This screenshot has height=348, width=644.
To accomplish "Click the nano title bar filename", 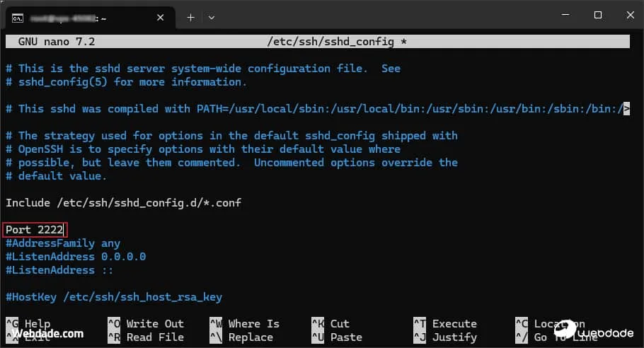I will pyautogui.click(x=330, y=42).
